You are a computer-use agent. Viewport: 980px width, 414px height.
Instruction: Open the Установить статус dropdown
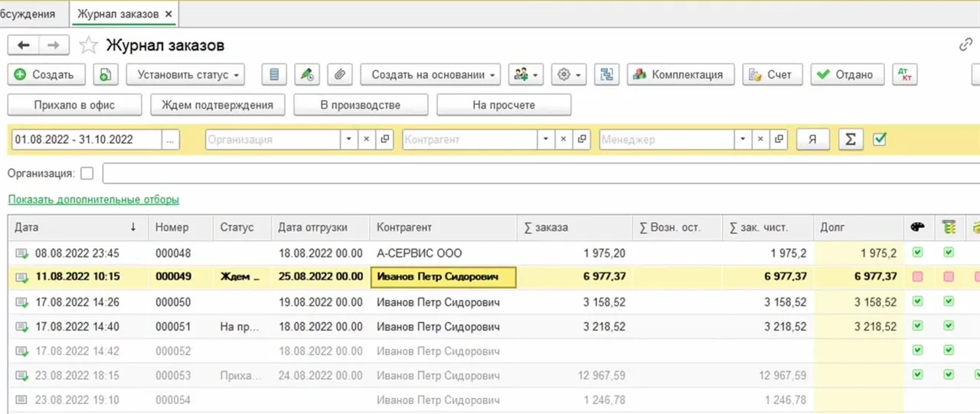point(186,75)
